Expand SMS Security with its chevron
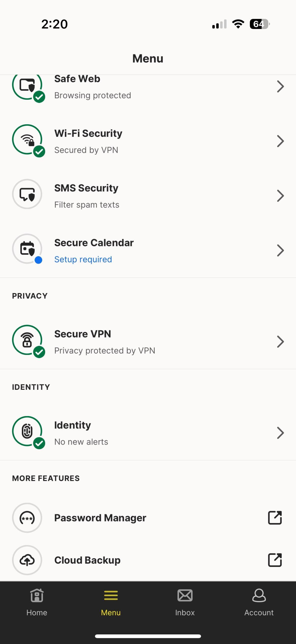This screenshot has width=296, height=644. coord(280,196)
